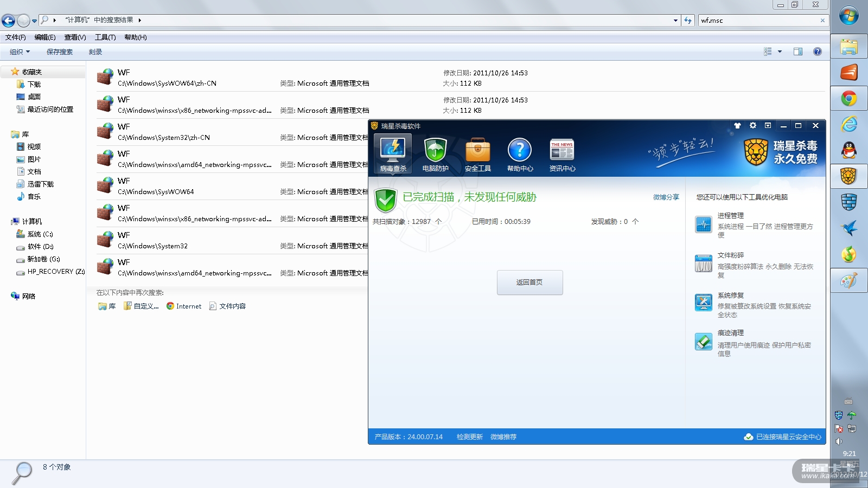
Task: Click 微博推荐 in Rising status bar
Action: point(503,437)
